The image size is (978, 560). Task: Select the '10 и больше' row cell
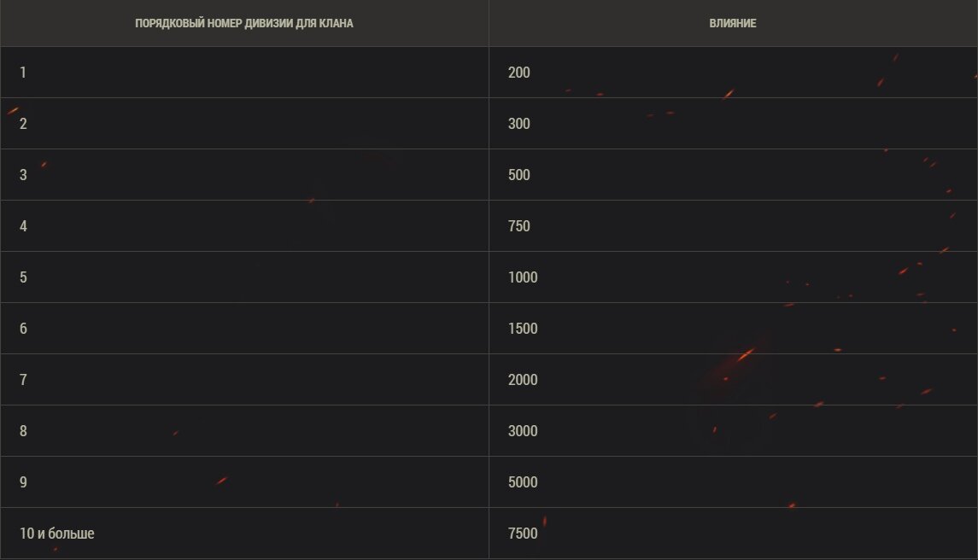[x=244, y=533]
